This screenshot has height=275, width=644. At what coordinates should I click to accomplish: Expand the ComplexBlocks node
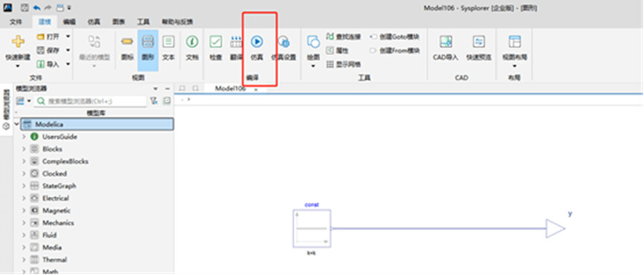24,161
